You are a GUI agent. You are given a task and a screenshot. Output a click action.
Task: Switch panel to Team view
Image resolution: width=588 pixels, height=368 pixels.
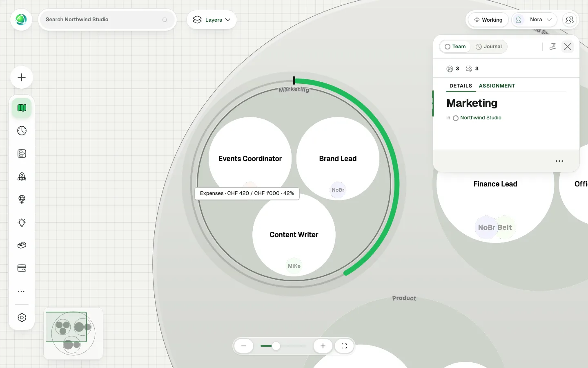click(455, 47)
